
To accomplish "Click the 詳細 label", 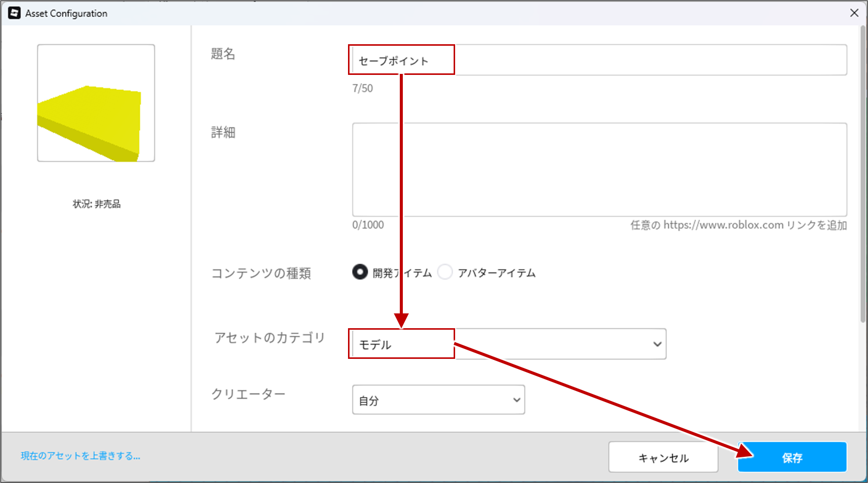I will 223,133.
